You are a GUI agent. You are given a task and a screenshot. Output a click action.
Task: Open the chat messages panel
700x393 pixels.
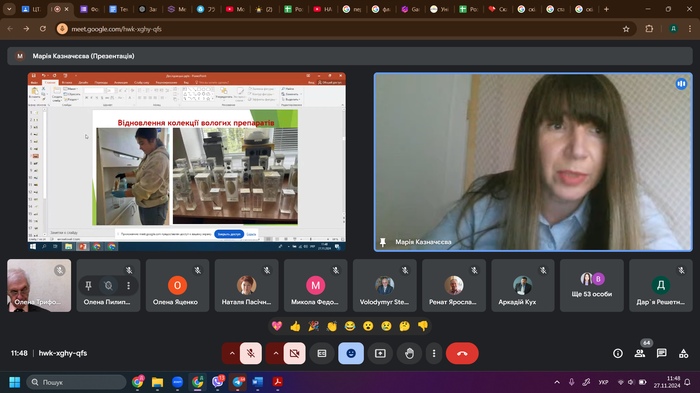662,353
